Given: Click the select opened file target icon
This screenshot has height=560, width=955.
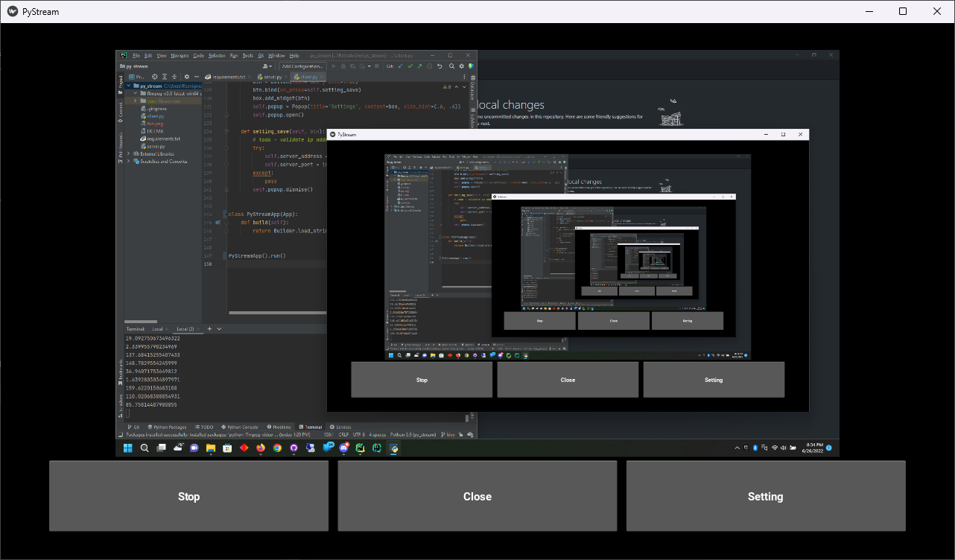Looking at the screenshot, I should (x=154, y=77).
